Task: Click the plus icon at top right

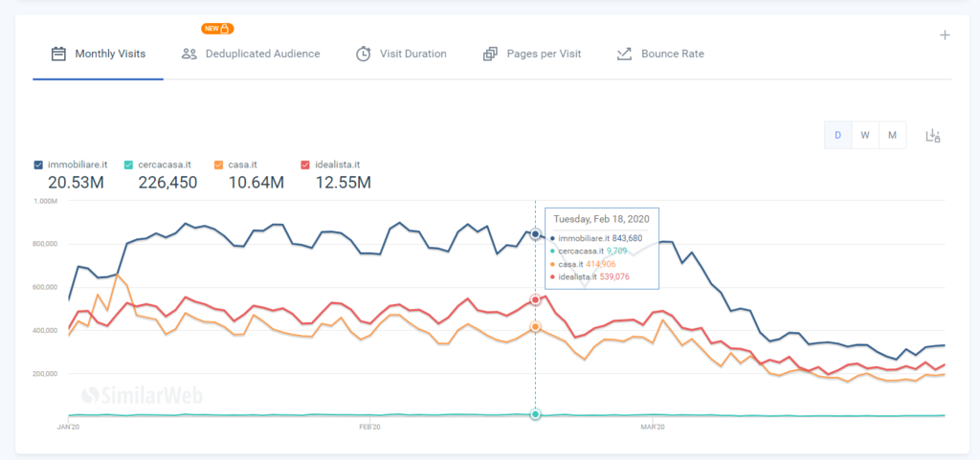Action: (945, 35)
